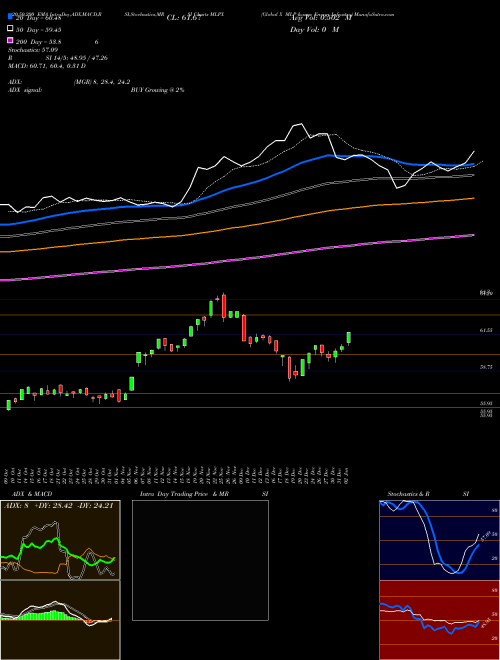The height and width of the screenshot is (660, 500).
Task: Click the 'Stochastics: 57.09' readout
Action: click(33, 50)
